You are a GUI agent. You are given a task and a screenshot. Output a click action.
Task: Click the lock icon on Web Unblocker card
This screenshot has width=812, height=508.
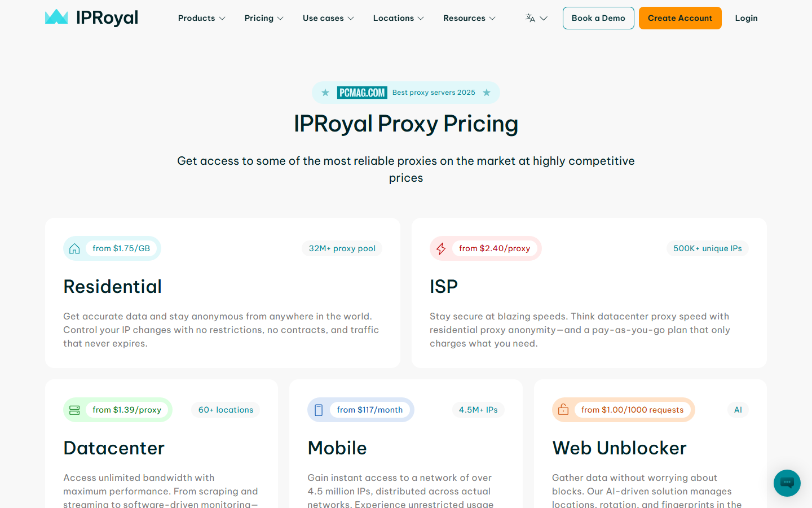(563, 410)
